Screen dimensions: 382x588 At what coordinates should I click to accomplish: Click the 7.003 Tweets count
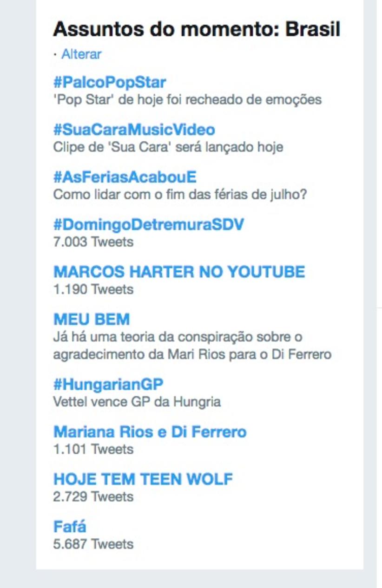pos(93,242)
